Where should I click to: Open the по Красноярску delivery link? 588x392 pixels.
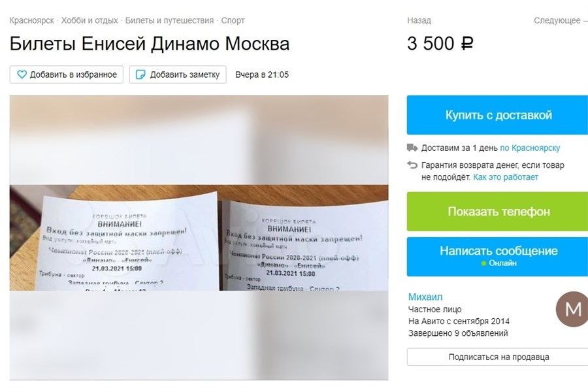[x=530, y=148]
